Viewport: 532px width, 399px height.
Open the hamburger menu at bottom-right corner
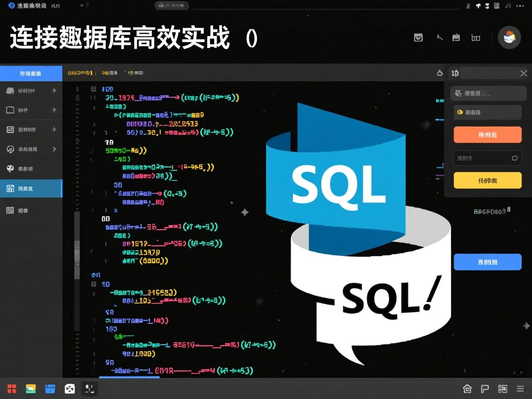(x=521, y=388)
